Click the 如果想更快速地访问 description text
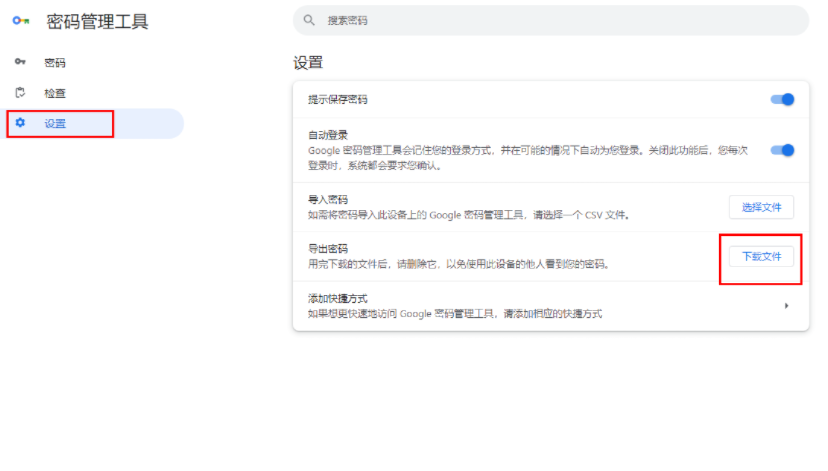Screen dimensions: 828x471 455,314
